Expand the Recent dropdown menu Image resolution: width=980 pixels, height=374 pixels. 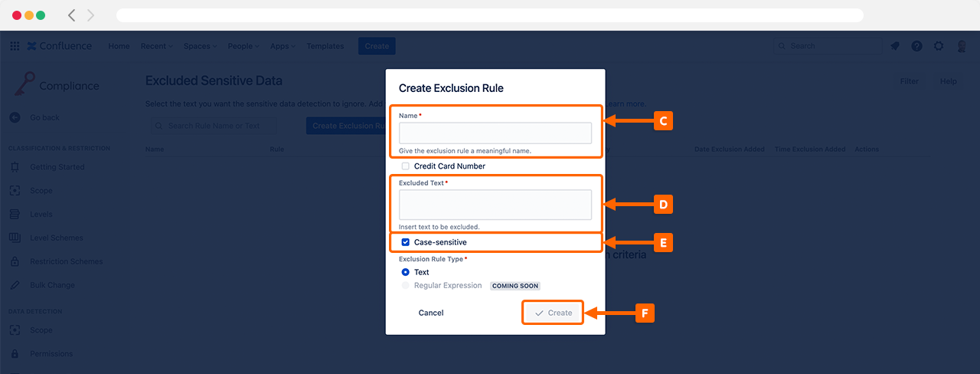[156, 46]
